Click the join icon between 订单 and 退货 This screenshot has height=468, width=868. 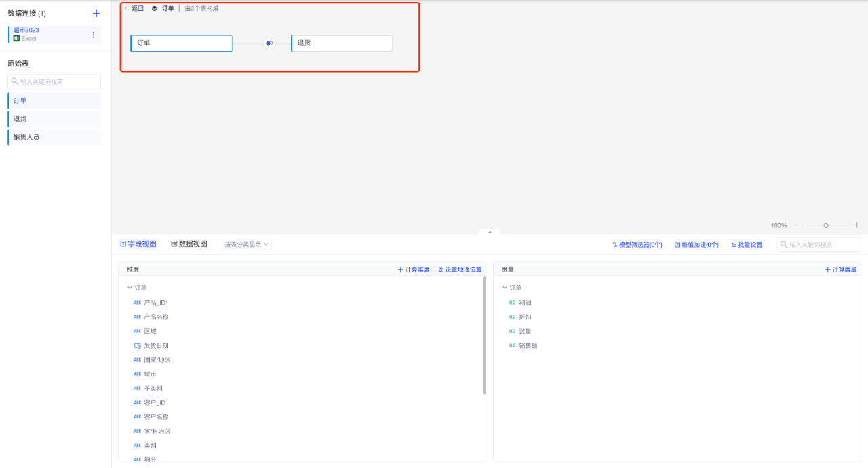[x=269, y=43]
